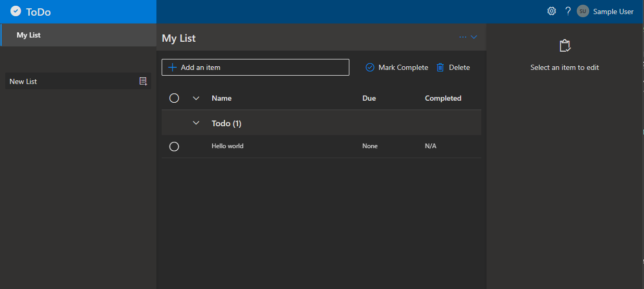Image resolution: width=644 pixels, height=289 pixels.
Task: Click the None due value
Action: pos(370,146)
